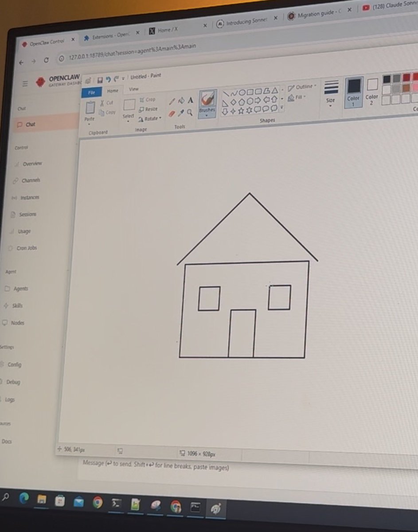Viewport: 418px width, 532px height.
Task: Open the Brushes dropdown arrow
Action: 207,116
